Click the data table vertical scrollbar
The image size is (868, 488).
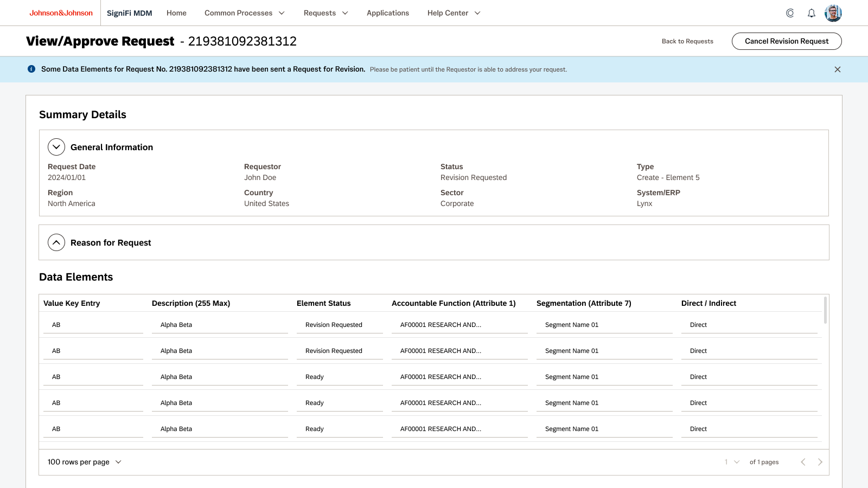(825, 310)
